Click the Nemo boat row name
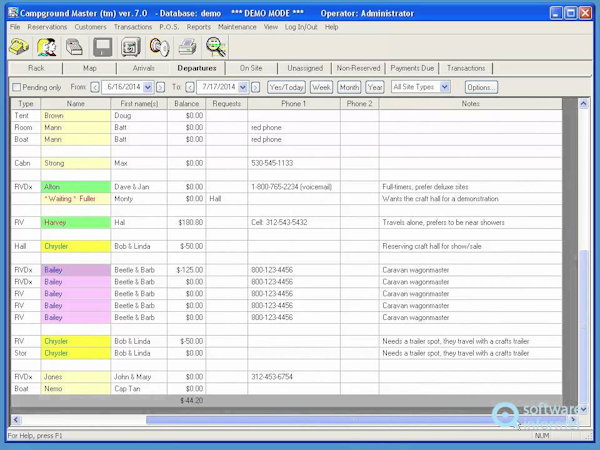This screenshot has width=600, height=450. click(x=76, y=388)
